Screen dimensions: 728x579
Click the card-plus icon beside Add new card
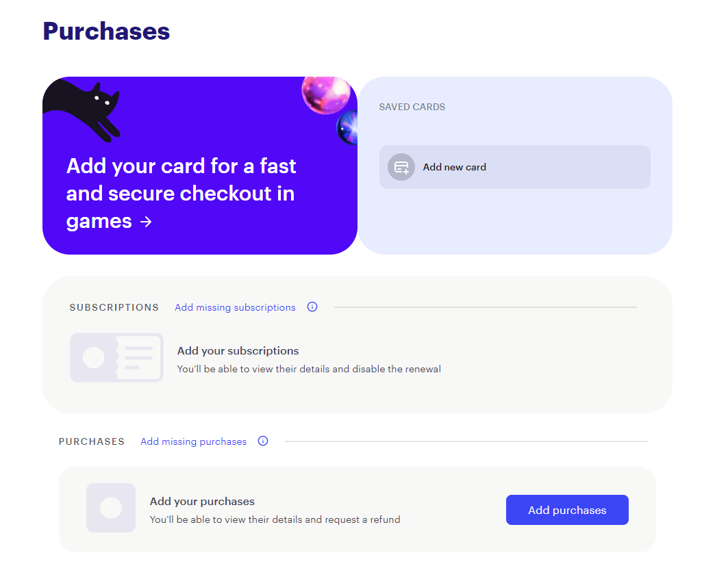[401, 167]
